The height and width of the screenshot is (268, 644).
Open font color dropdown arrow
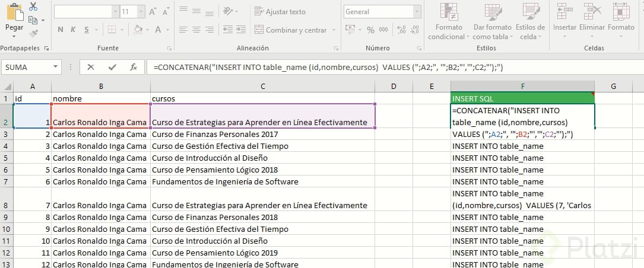click(x=169, y=30)
